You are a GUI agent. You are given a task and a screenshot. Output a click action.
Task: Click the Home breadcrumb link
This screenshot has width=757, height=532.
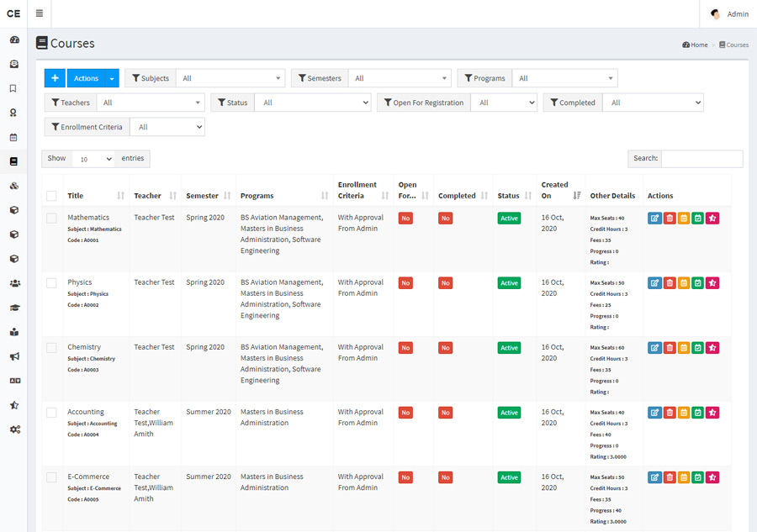tap(695, 45)
